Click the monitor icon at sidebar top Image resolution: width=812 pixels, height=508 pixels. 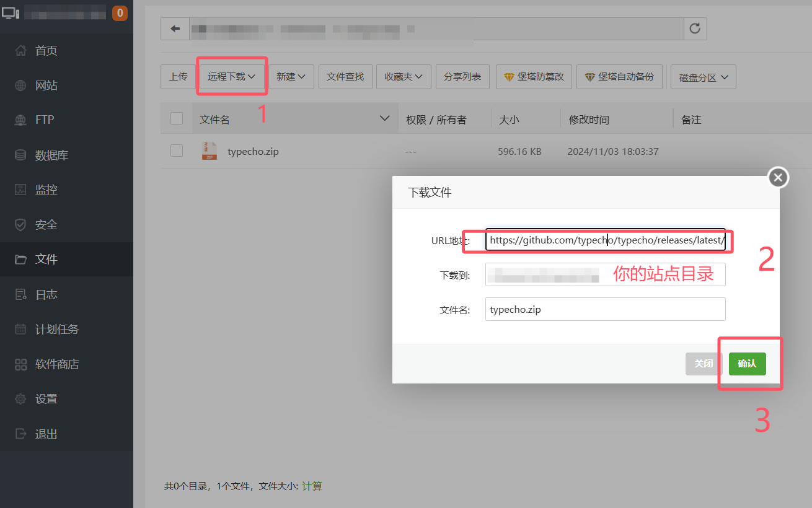point(11,12)
